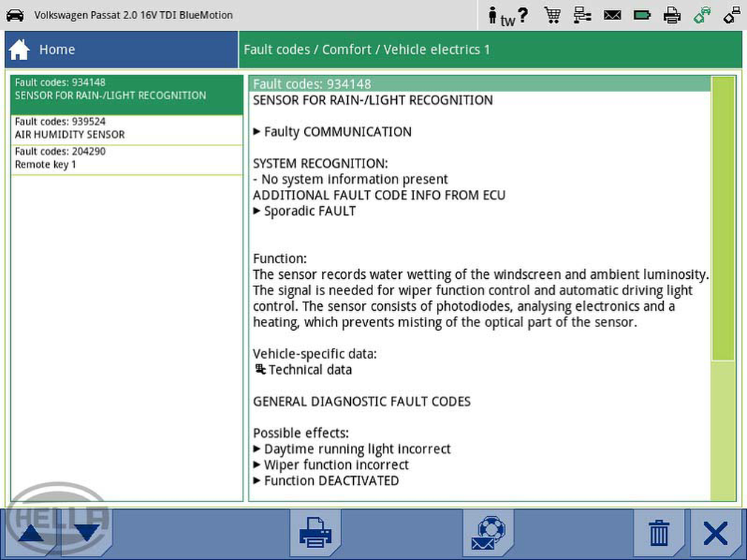
Task: Open the help question mark icon
Action: point(523,15)
